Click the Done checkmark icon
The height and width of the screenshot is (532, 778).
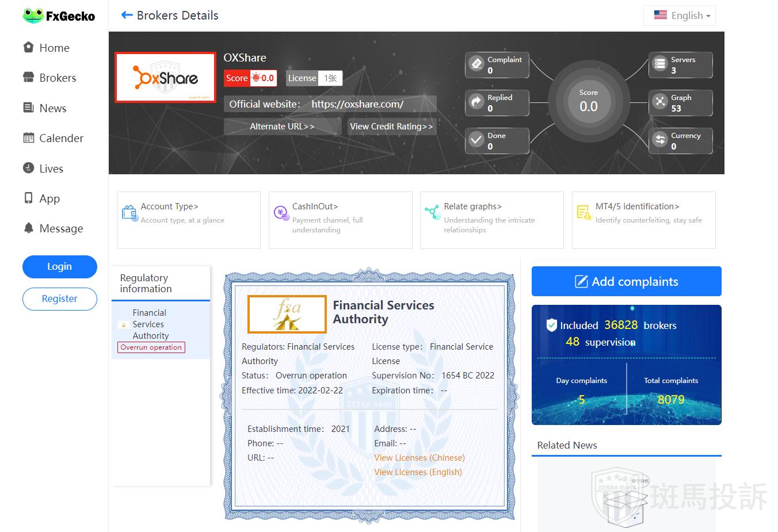click(x=476, y=140)
